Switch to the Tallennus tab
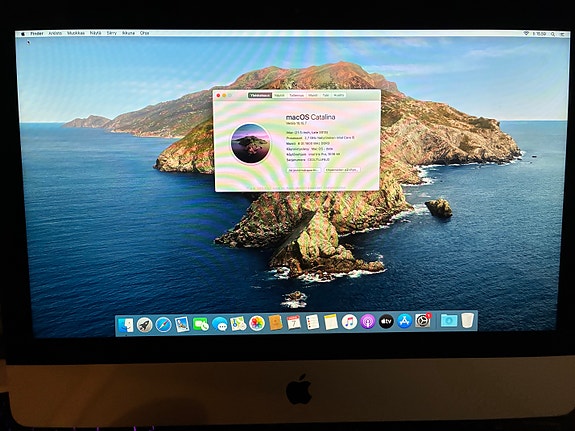The height and width of the screenshot is (431, 575). (x=296, y=95)
